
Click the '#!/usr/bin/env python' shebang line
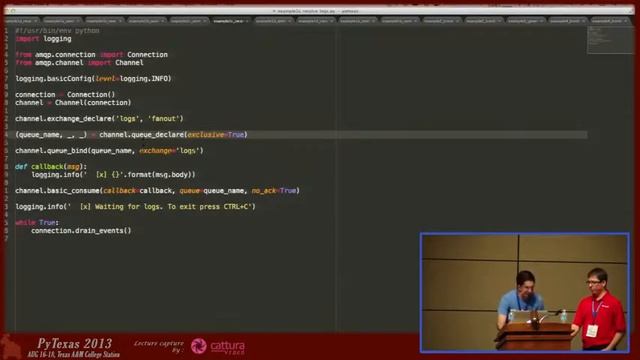click(x=57, y=31)
